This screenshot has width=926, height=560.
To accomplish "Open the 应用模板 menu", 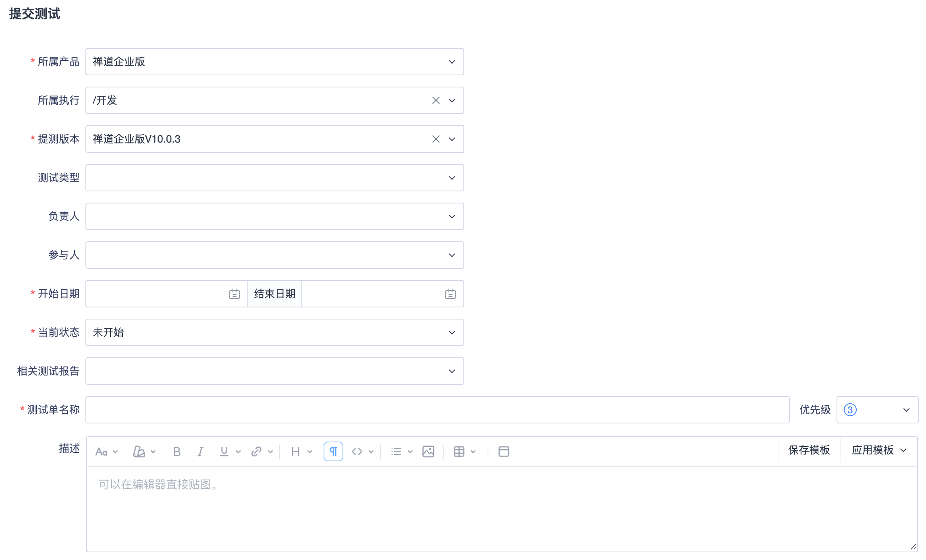I will coord(878,450).
